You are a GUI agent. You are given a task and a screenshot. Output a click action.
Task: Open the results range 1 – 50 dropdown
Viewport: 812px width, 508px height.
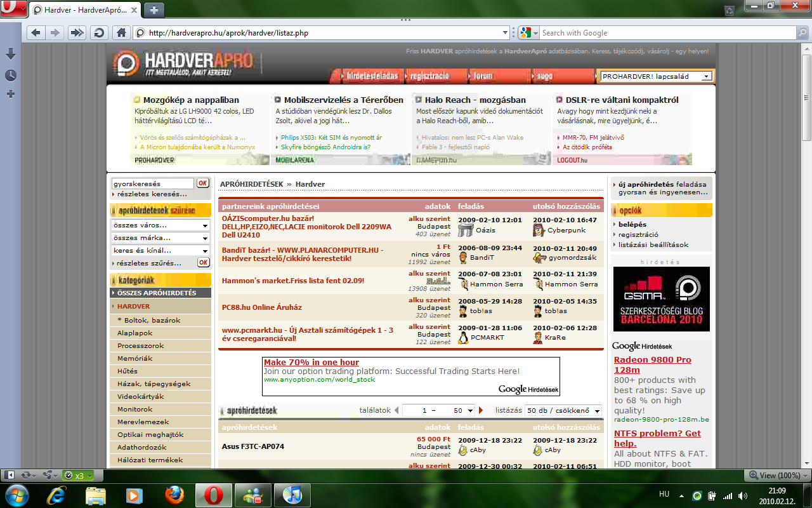click(x=438, y=411)
